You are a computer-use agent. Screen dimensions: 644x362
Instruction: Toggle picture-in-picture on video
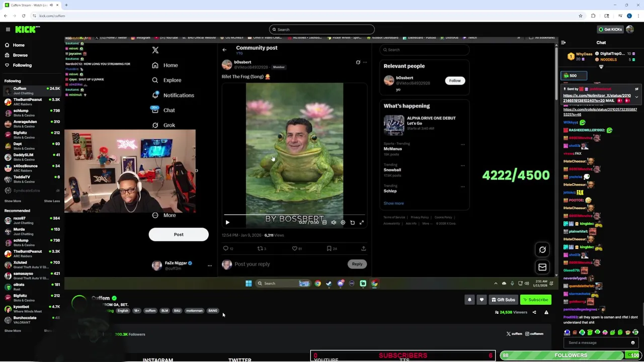pyautogui.click(x=352, y=222)
